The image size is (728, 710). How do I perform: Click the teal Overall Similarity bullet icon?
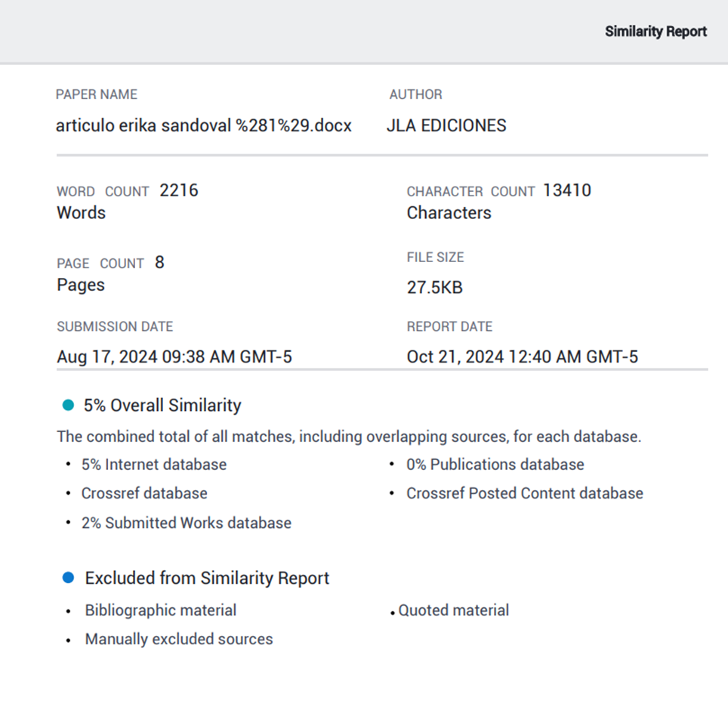click(69, 406)
